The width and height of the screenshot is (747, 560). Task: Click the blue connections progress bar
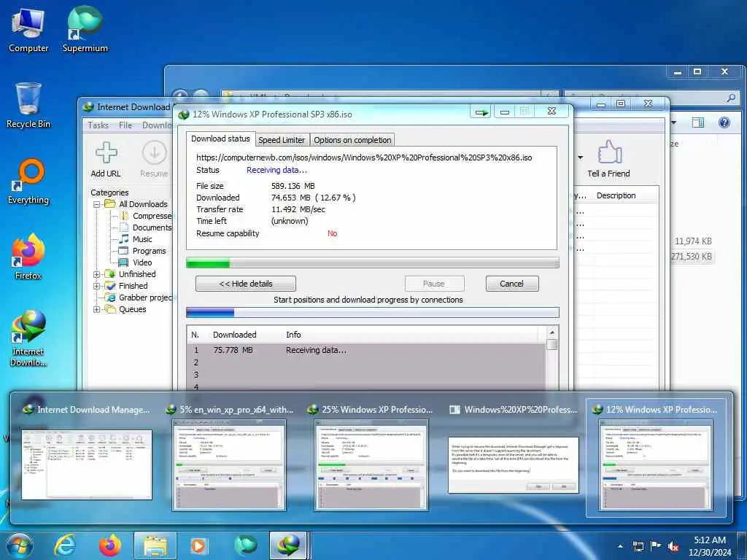click(x=373, y=312)
